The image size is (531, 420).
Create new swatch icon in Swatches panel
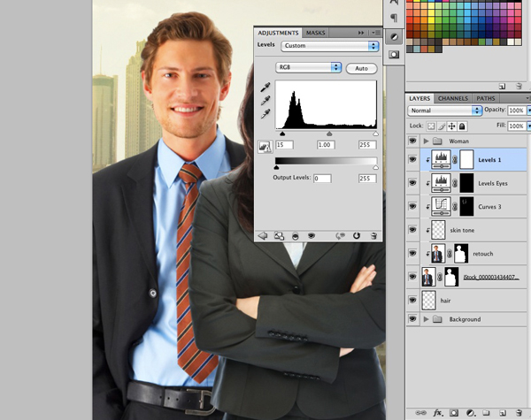(502, 86)
